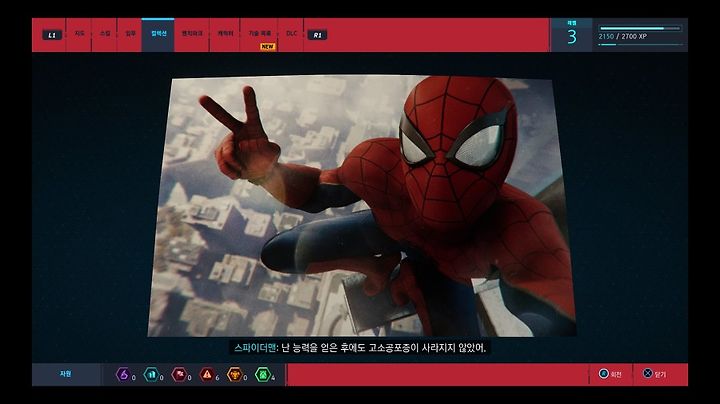Switch to the DLC tab
The width and height of the screenshot is (720, 404).
coord(291,34)
